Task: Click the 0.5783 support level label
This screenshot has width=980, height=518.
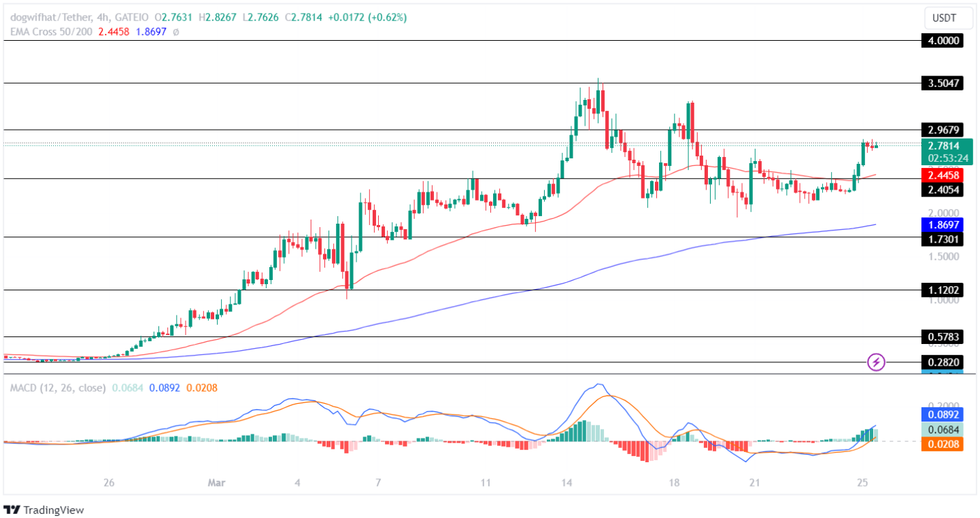Action: click(x=942, y=336)
